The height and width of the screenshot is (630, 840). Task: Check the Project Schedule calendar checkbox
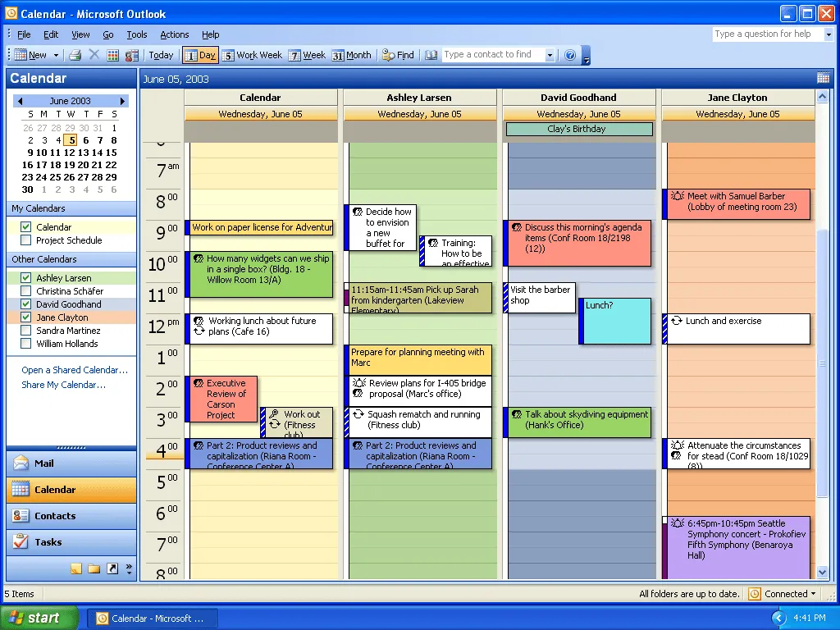click(x=25, y=240)
